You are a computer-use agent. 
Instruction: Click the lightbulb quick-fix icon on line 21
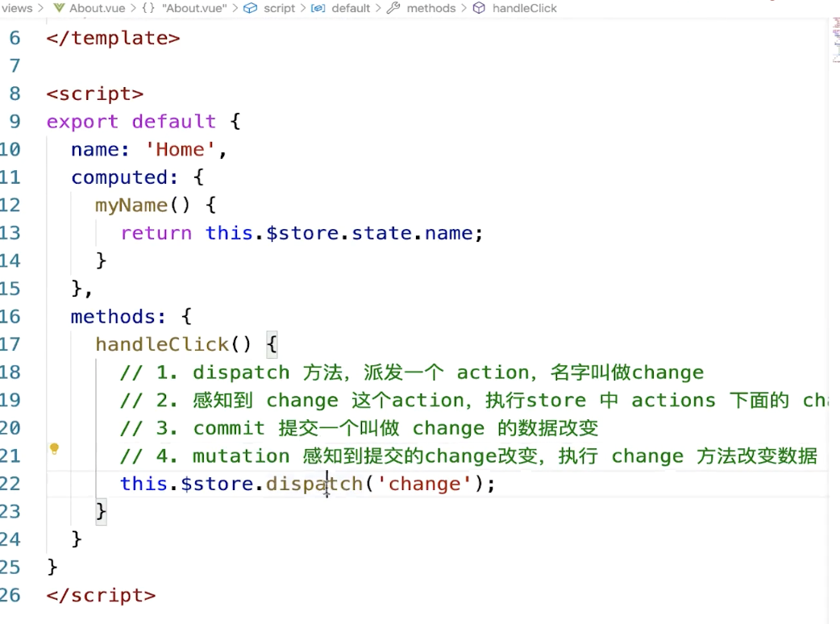tap(54, 448)
